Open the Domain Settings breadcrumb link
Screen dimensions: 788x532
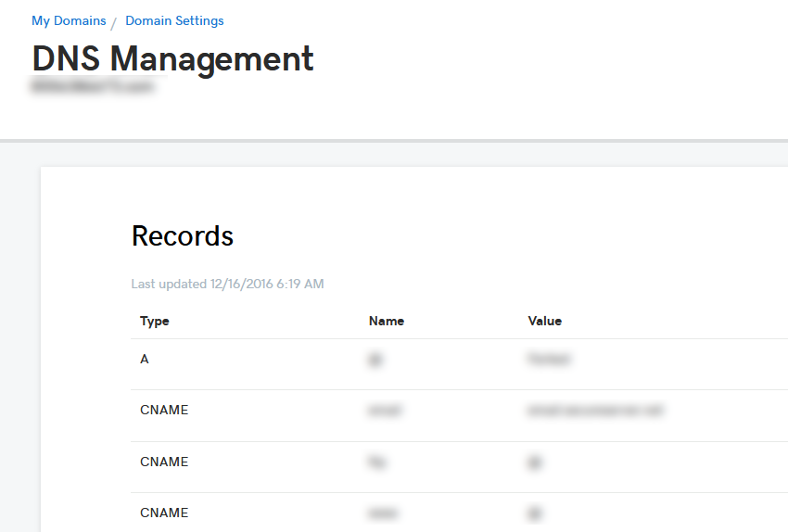click(174, 20)
